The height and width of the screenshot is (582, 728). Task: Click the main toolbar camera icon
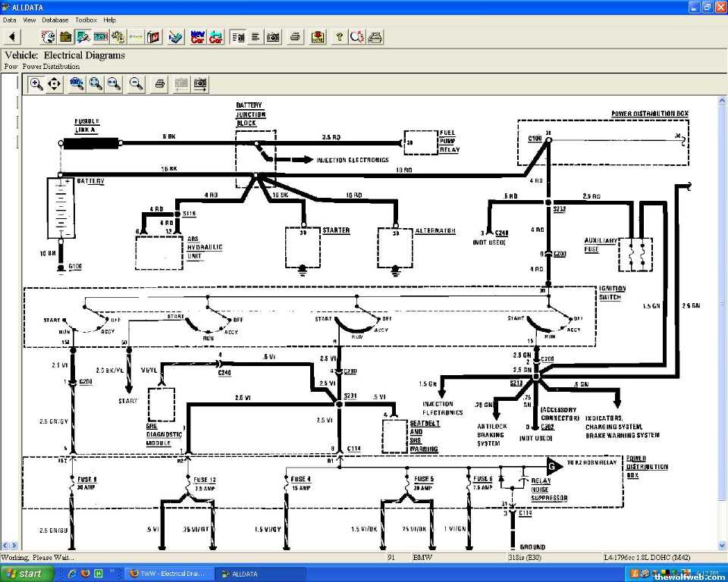(x=273, y=36)
